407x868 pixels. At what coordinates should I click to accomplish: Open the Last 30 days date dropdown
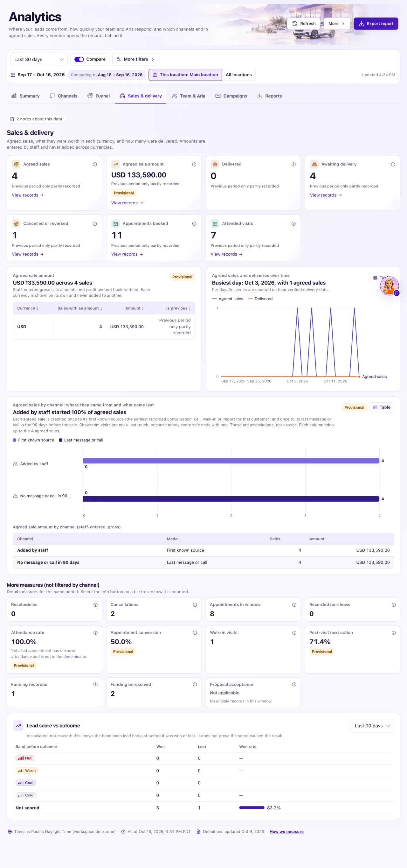pos(39,59)
